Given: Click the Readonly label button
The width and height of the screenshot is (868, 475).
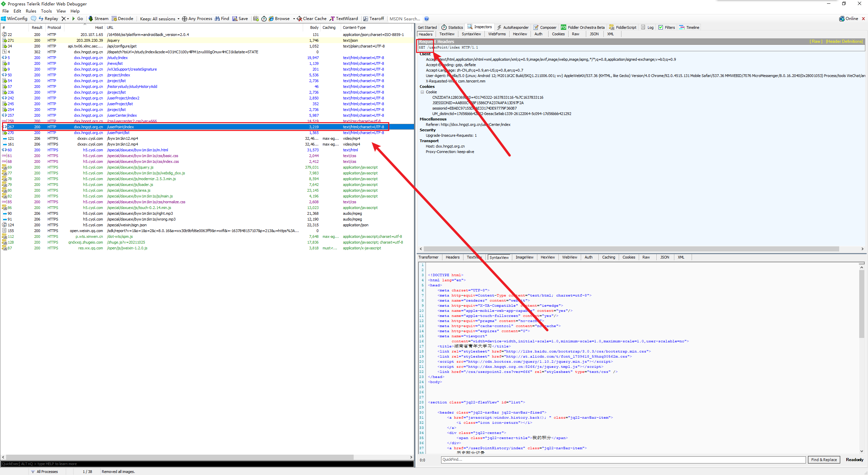Looking at the screenshot, I should (854, 460).
